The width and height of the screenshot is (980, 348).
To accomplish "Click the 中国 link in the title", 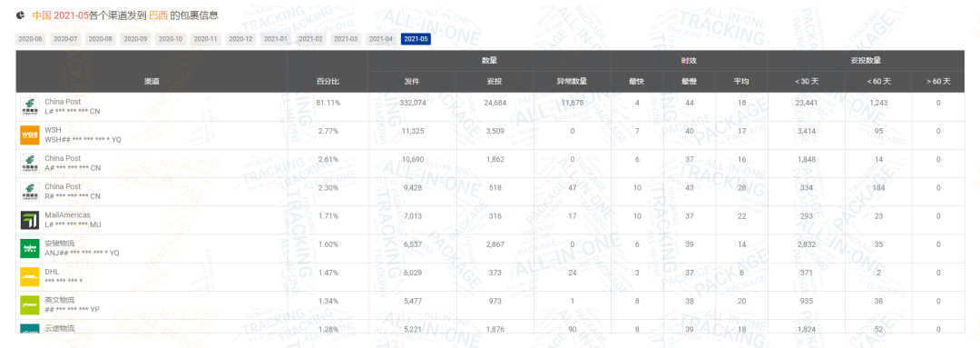I will coord(41,15).
